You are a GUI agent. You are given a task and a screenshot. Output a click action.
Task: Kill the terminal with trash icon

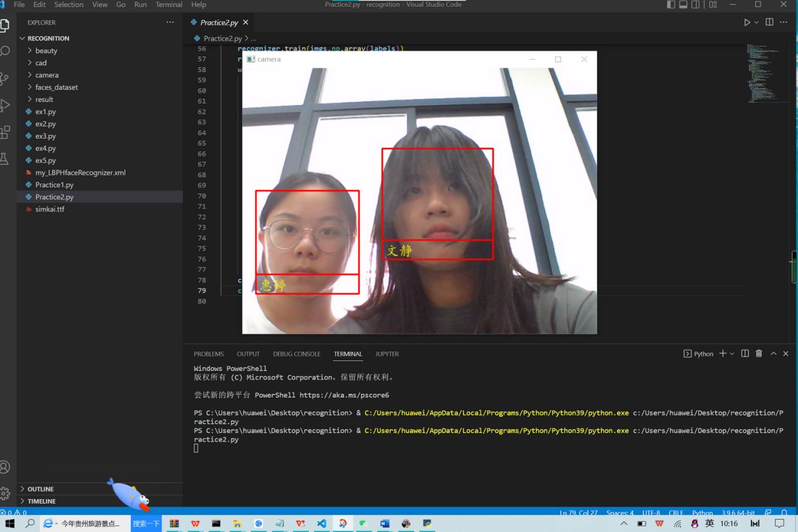(759, 354)
